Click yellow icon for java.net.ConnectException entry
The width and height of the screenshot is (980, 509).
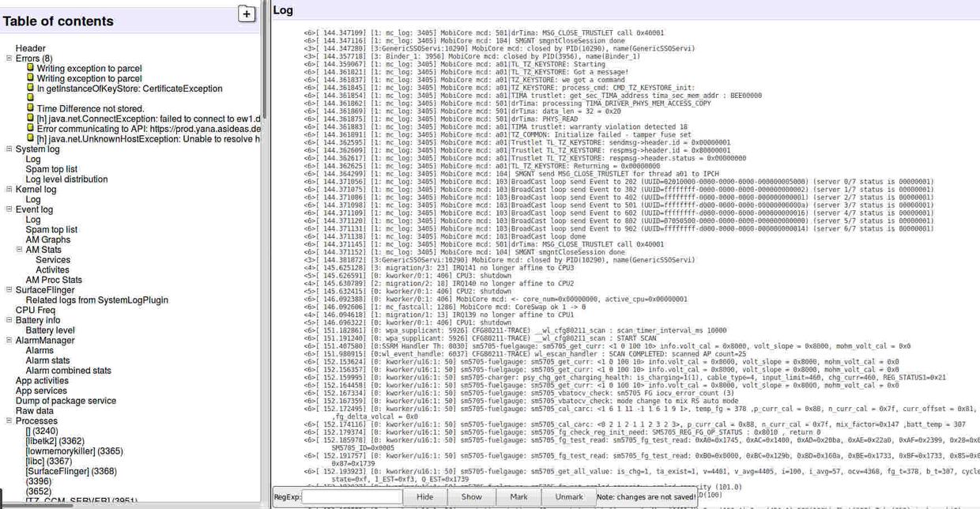31,119
